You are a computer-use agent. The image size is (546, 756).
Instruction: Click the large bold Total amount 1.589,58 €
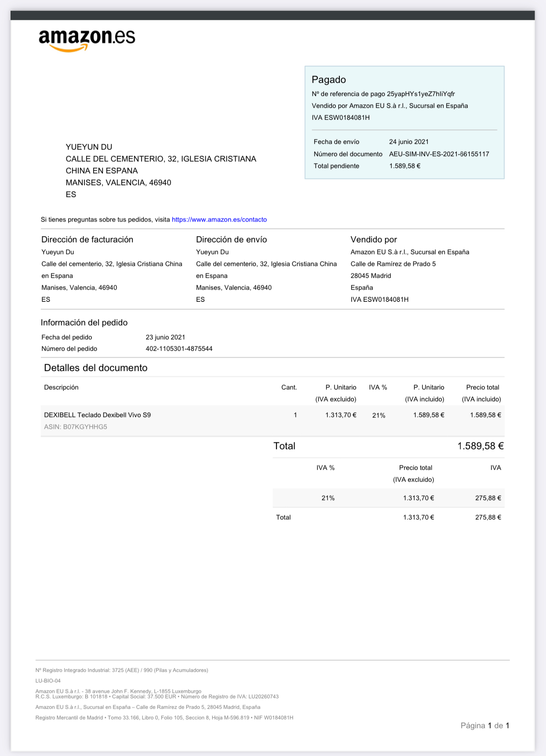tap(480, 446)
